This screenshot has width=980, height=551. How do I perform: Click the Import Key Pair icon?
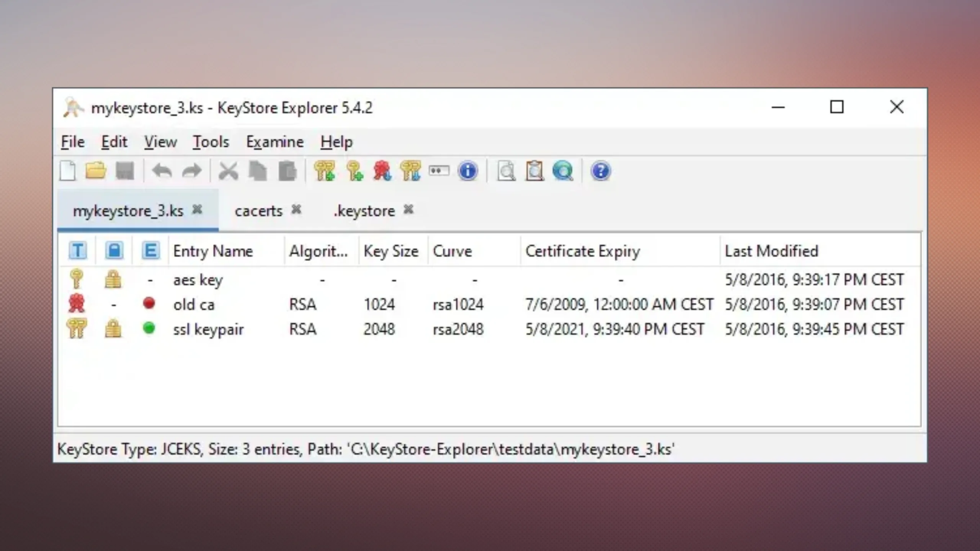(410, 171)
